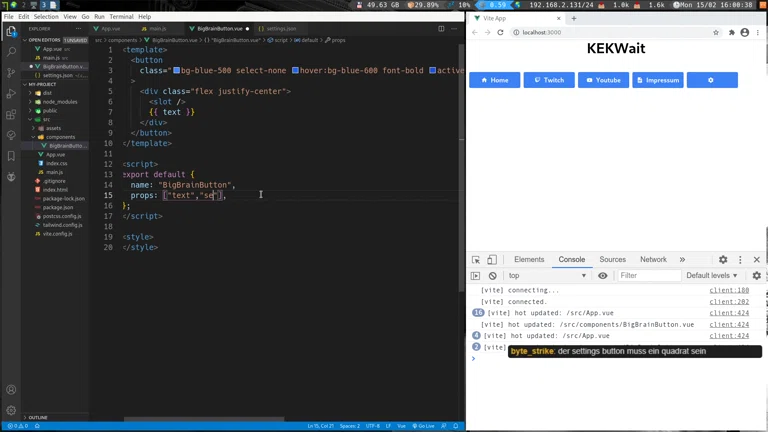
Task: Click the Impressum button on the web page
Action: click(x=658, y=80)
